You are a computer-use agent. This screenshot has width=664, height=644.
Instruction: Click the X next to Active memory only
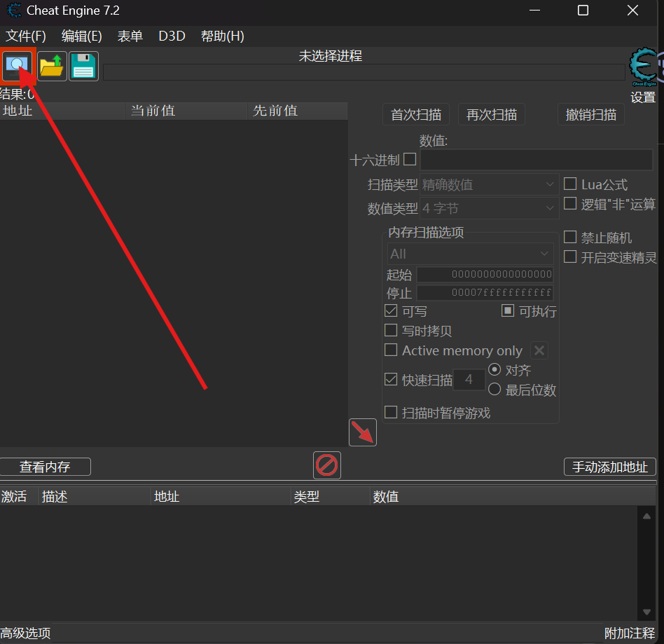[539, 350]
